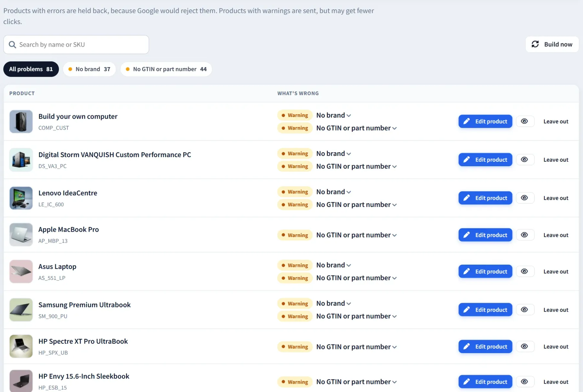Preview Apple MacBook Pro with eye icon
Viewport: 583px width, 392px height.
pyautogui.click(x=524, y=235)
